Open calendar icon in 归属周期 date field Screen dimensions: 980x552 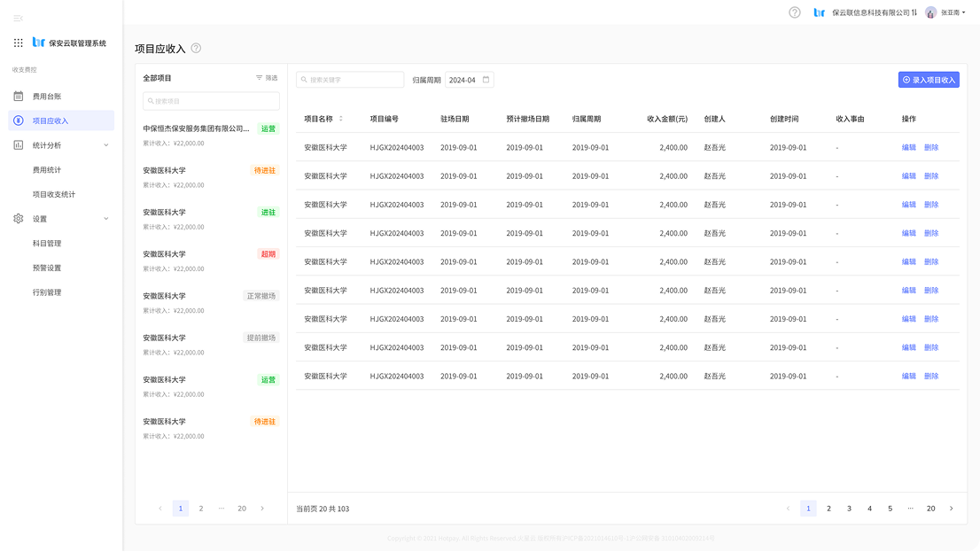click(486, 80)
